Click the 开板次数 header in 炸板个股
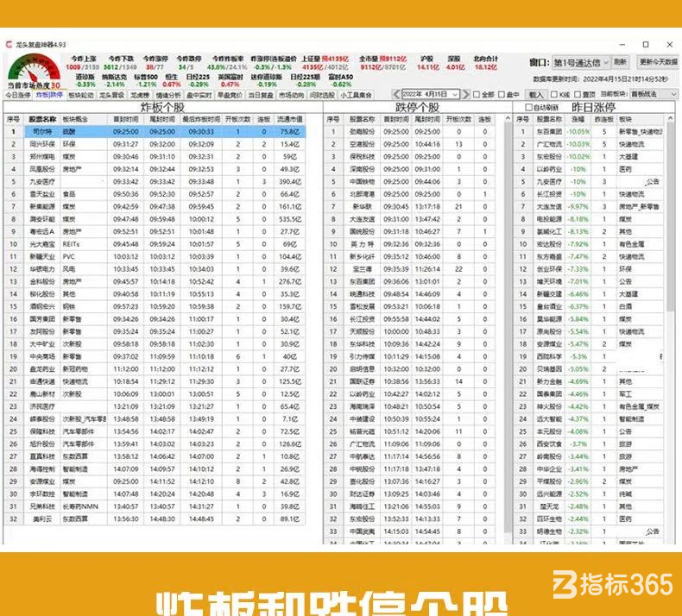Image resolution: width=682 pixels, height=616 pixels. 238,119
